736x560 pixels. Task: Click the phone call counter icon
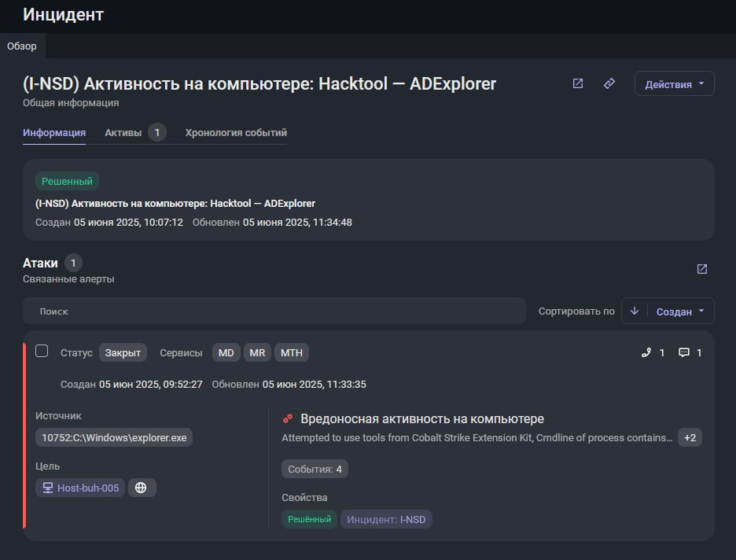click(x=646, y=352)
